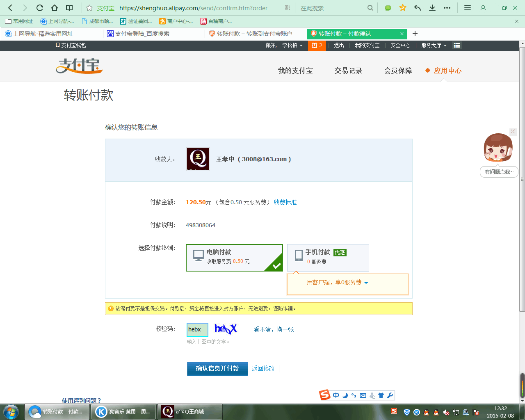Open 验证美团 bookmark
525x420 pixels.
pyautogui.click(x=136, y=21)
